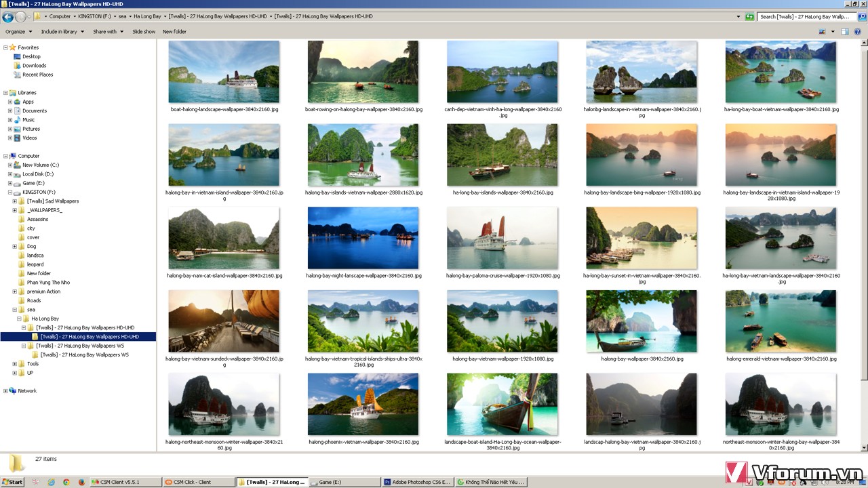Select the Videos library
Screen dimensions: 868x488
pos(30,138)
